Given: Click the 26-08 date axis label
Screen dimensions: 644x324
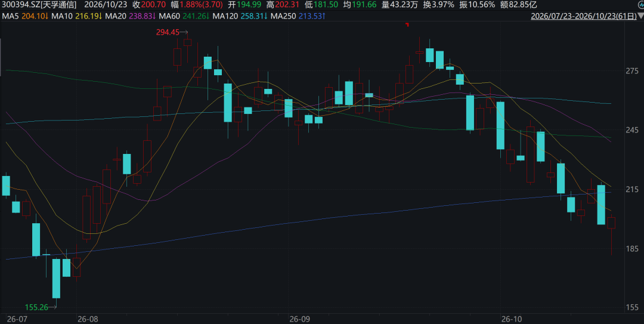Looking at the screenshot, I should (88, 319).
